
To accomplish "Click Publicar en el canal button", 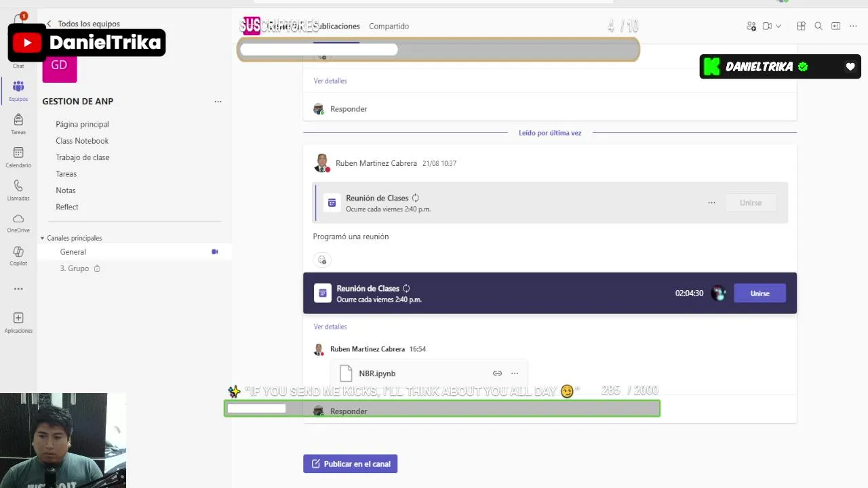I will 351,464.
